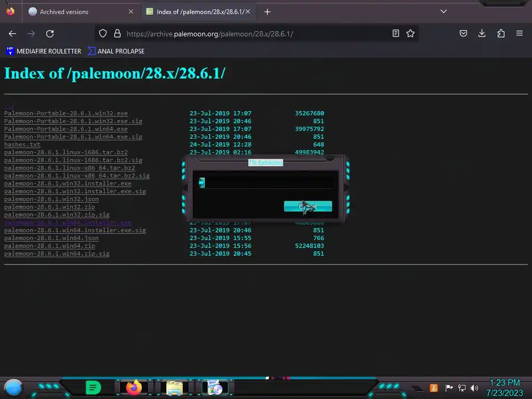
Task: Open the tracking protection shield icon
Action: coord(103,34)
